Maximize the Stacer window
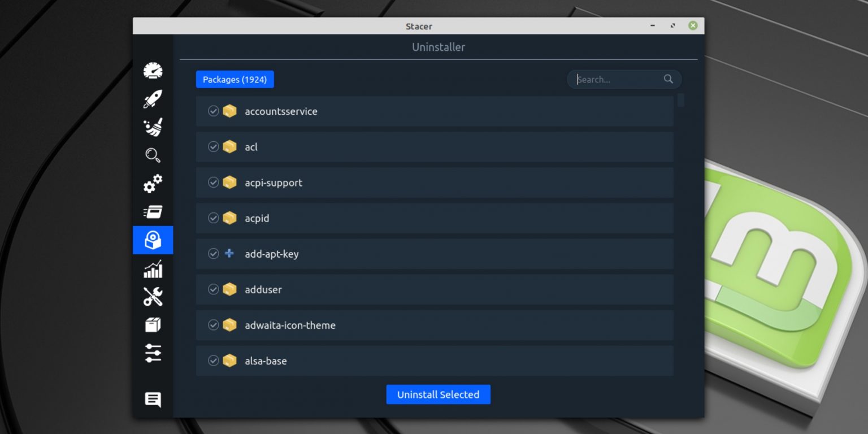 (x=672, y=25)
